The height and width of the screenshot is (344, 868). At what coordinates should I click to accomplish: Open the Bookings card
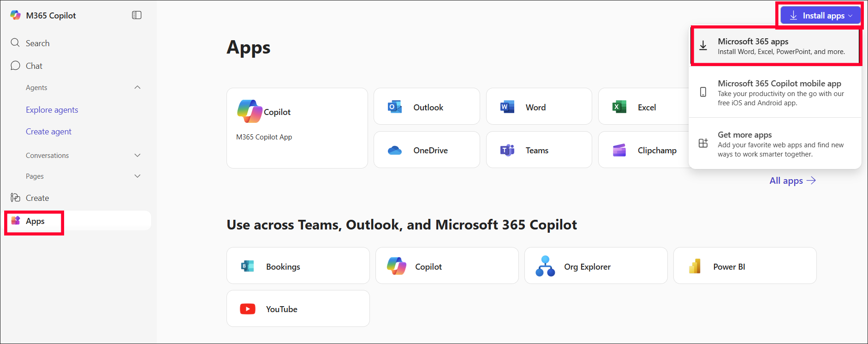[x=298, y=266]
